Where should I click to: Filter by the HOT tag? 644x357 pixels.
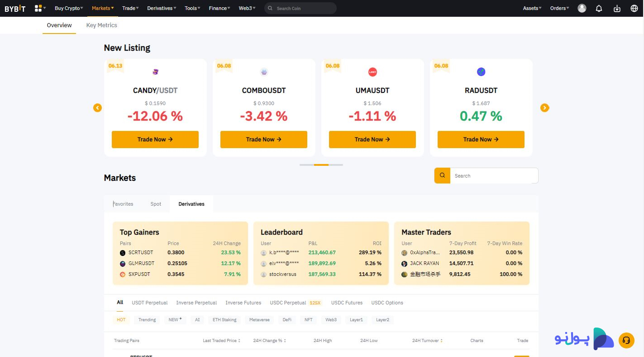pyautogui.click(x=121, y=320)
